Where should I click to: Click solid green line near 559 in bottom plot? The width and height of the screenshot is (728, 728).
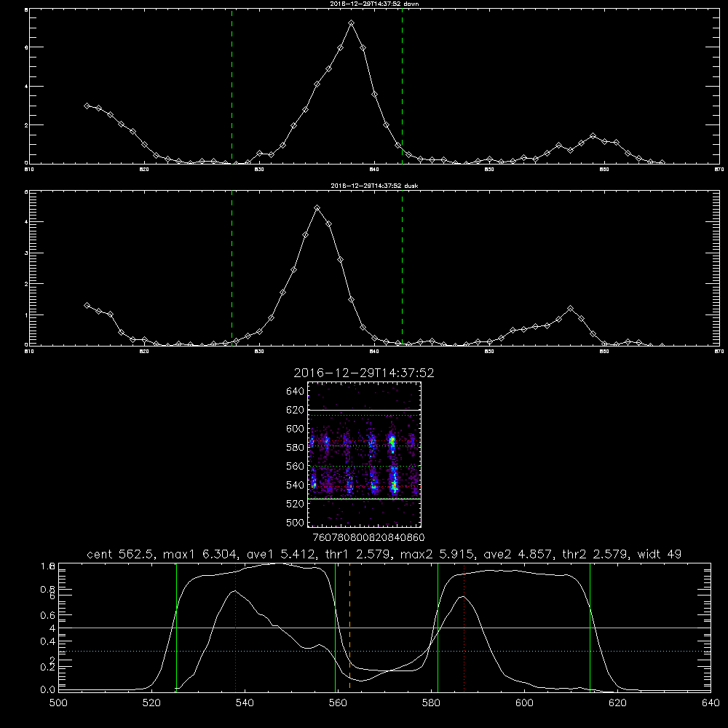pos(335,627)
